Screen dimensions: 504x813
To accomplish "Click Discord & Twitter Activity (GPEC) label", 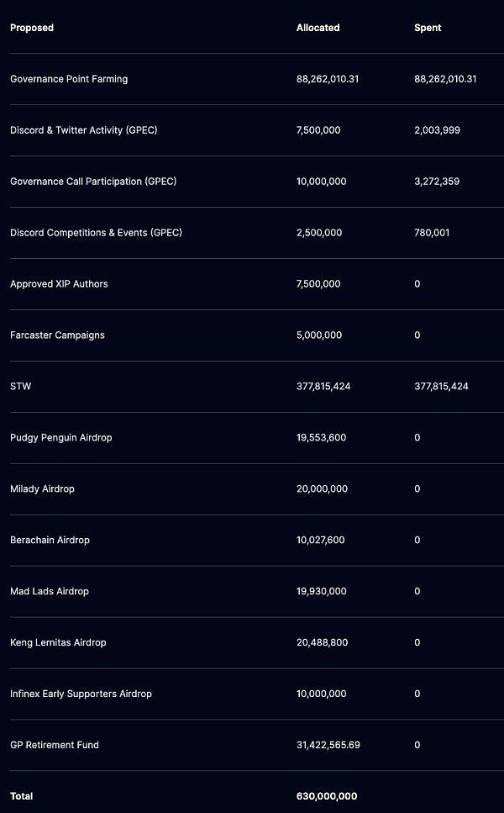I will click(x=83, y=130).
